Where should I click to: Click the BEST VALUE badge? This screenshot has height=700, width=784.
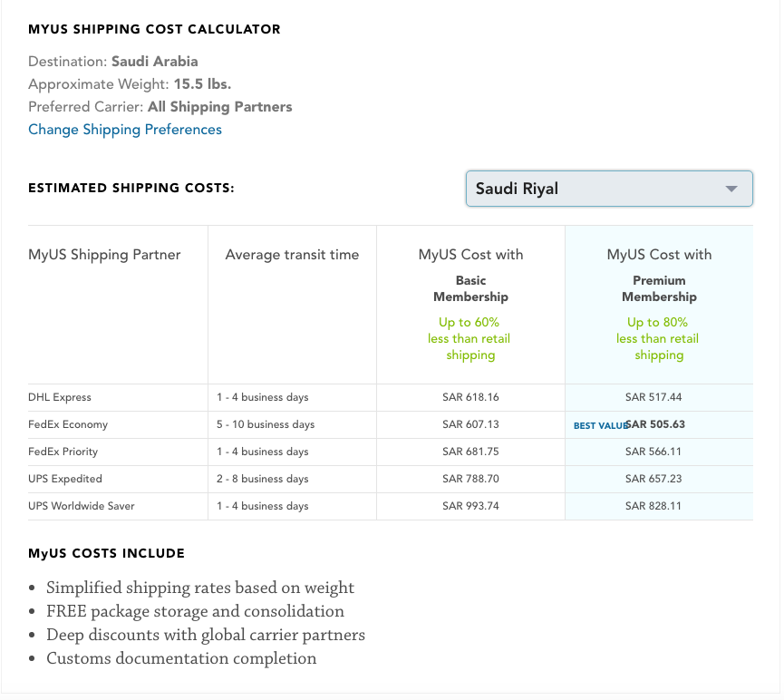tap(599, 425)
